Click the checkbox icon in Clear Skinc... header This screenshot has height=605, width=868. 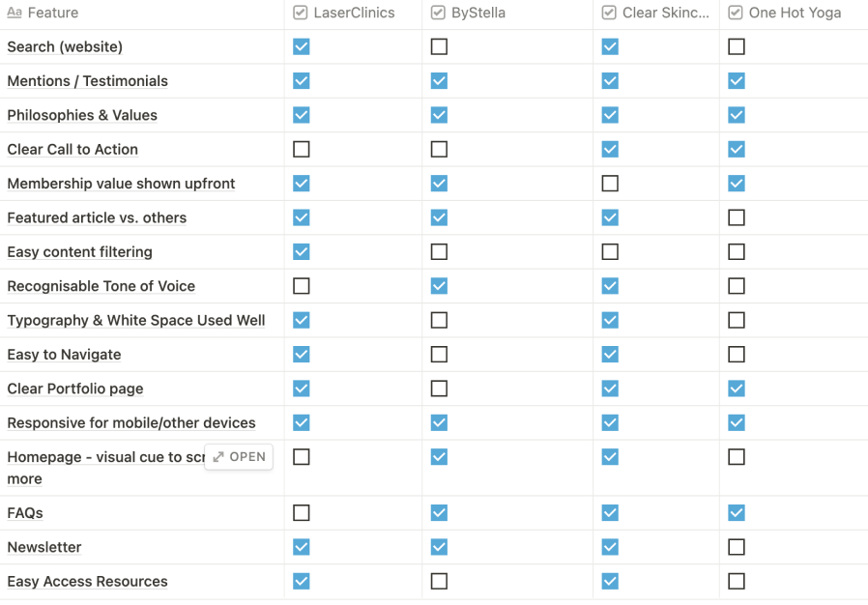[x=609, y=13]
